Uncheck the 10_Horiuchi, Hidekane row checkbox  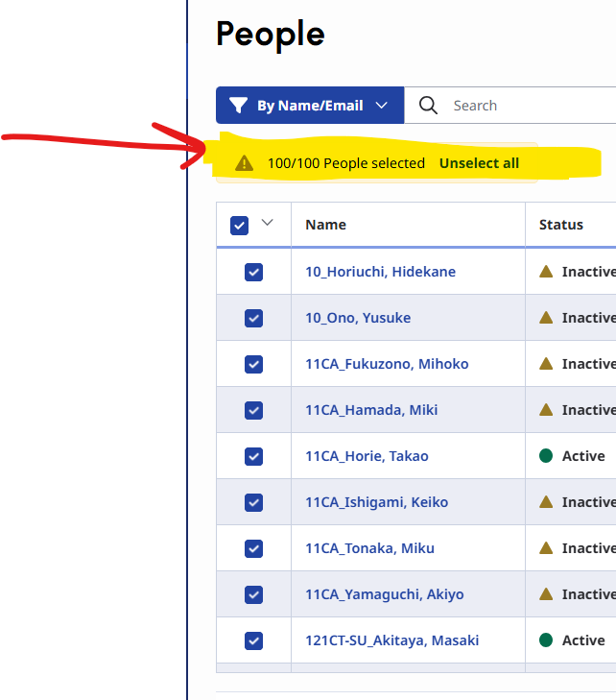coord(254,272)
